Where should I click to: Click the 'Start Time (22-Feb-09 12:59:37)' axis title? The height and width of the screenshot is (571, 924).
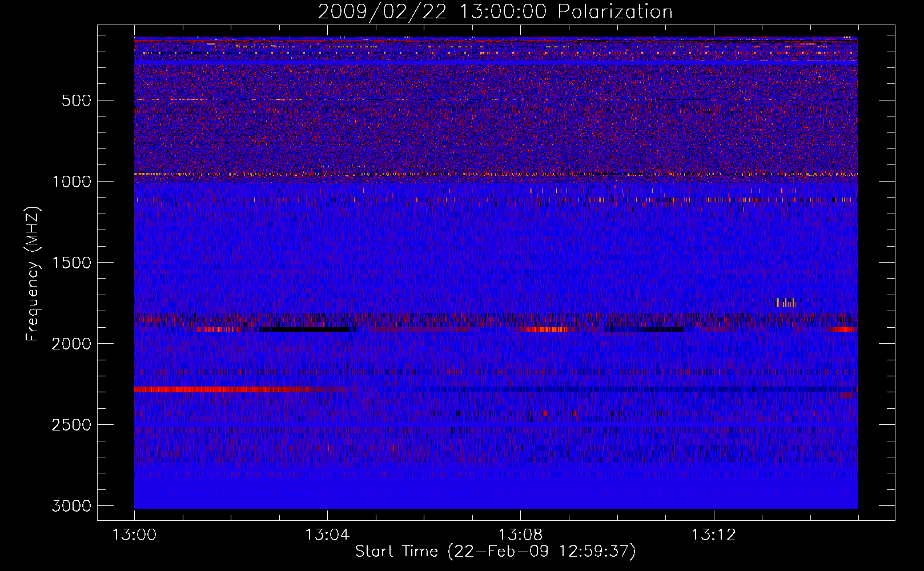[x=495, y=552]
